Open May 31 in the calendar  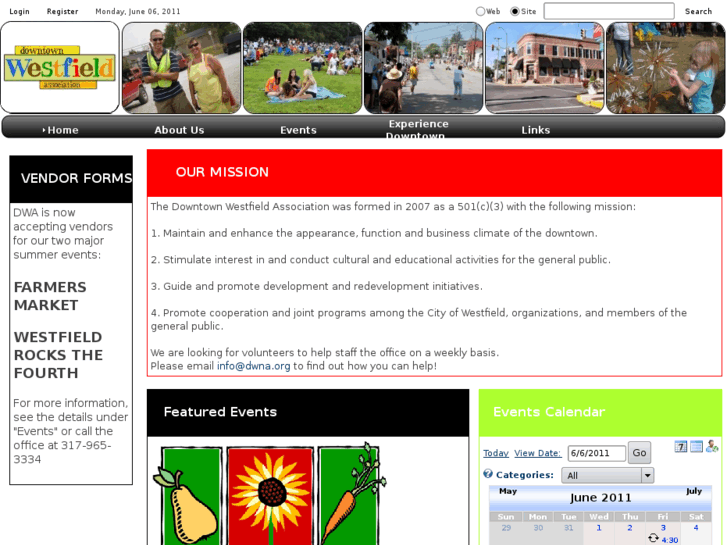pos(568,528)
